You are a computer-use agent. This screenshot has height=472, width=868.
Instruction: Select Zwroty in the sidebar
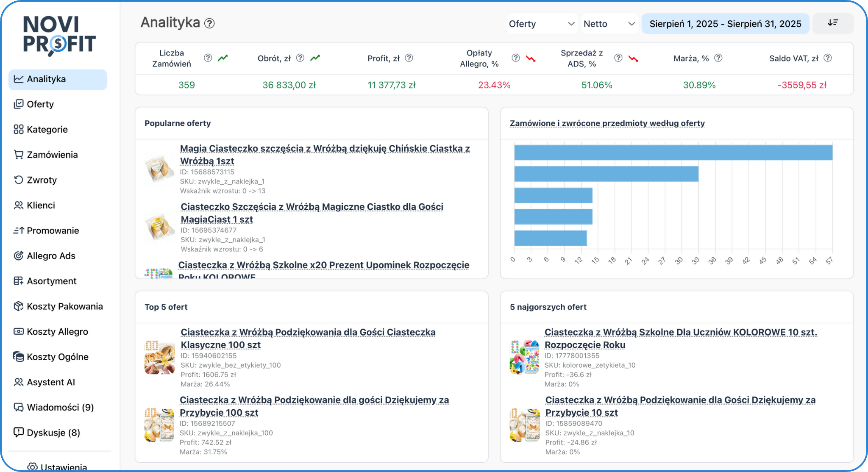[x=42, y=180]
